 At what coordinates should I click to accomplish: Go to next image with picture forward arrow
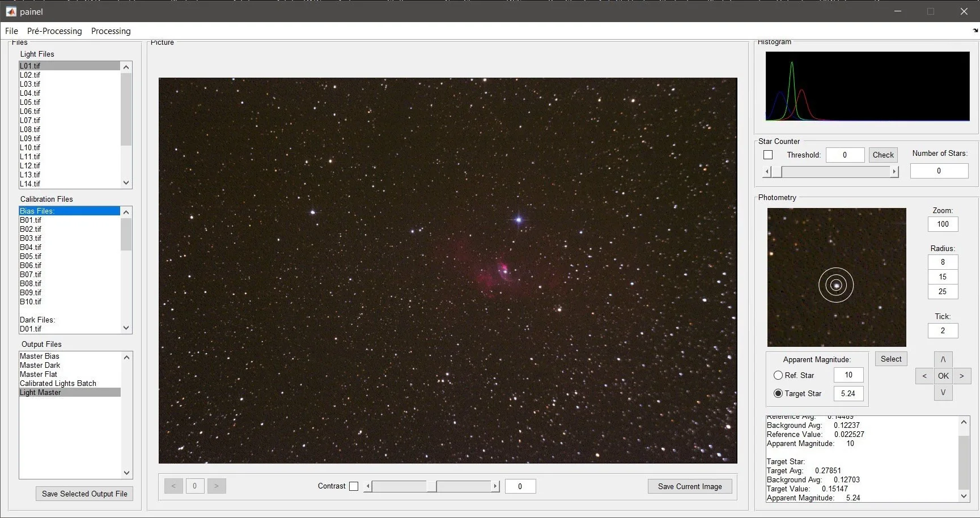click(x=217, y=486)
